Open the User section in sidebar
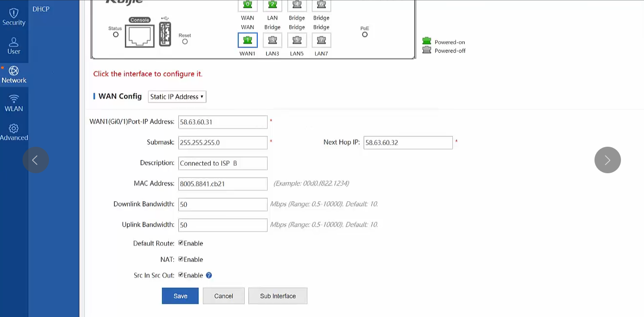The image size is (644, 317). click(14, 46)
